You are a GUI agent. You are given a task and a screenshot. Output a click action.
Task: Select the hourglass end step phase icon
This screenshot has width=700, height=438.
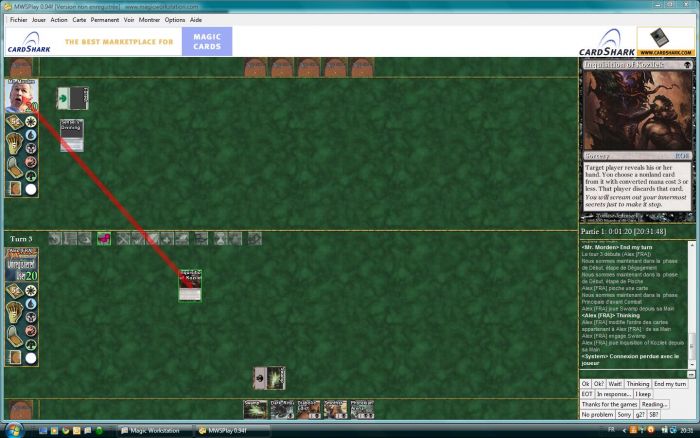tap(220, 239)
